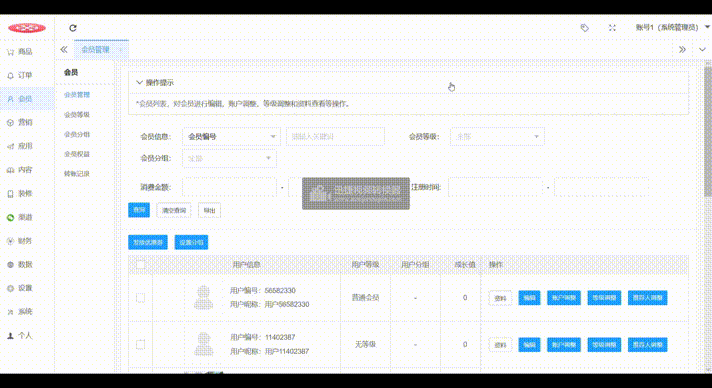The height and width of the screenshot is (388, 712).
Task: Click 编辑 for user 11402387
Action: 529,344
